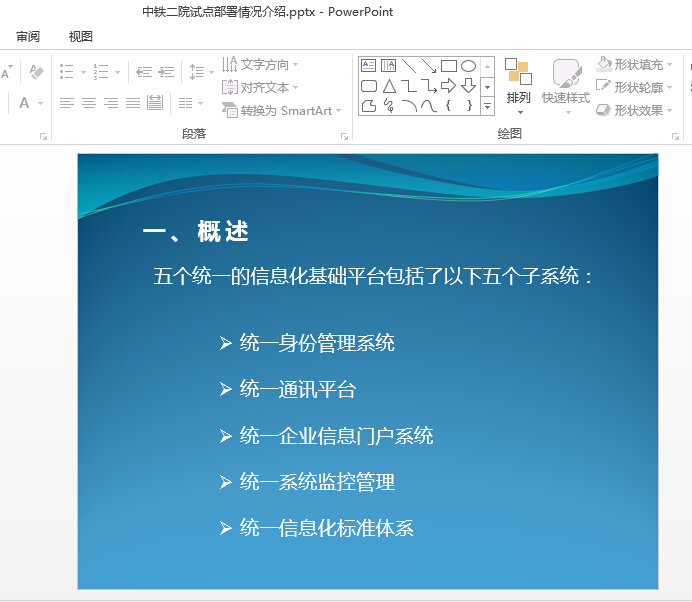
Task: Select the elbow connector shape
Action: (409, 86)
